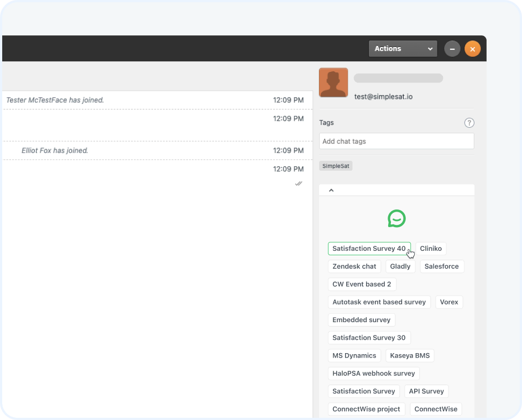Click the green WhatsApp icon
The width and height of the screenshot is (522, 420).
pyautogui.click(x=396, y=219)
